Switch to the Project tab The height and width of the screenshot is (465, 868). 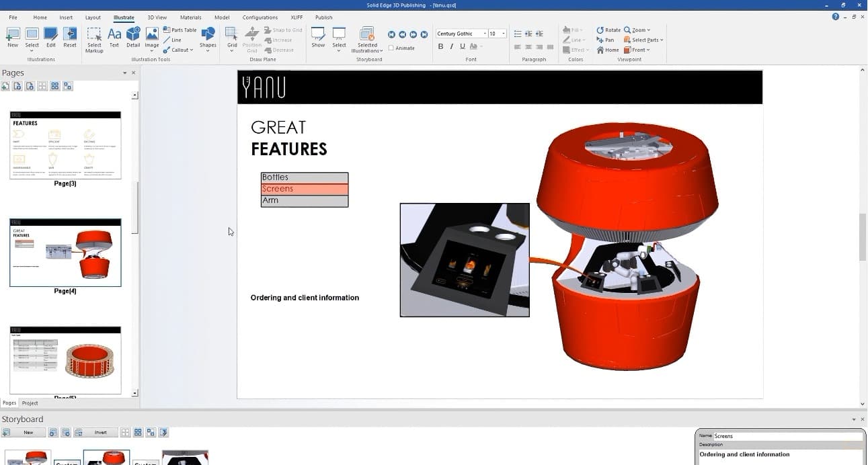click(30, 403)
